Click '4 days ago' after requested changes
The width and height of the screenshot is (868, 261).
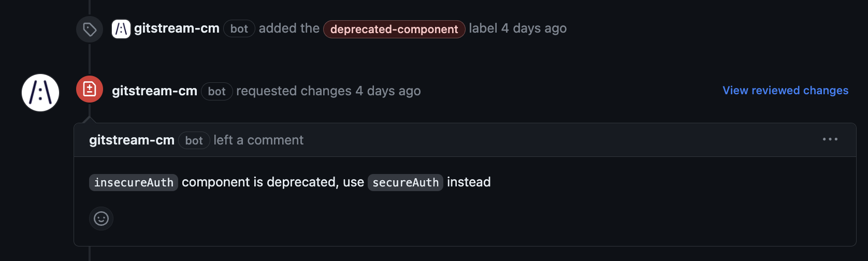point(388,91)
